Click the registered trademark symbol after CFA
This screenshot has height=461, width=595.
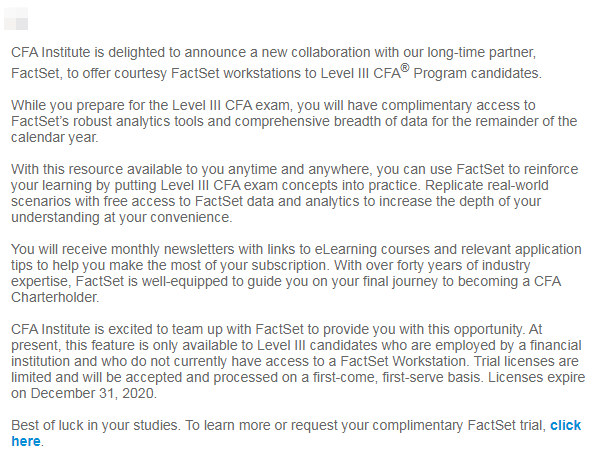[x=405, y=68]
